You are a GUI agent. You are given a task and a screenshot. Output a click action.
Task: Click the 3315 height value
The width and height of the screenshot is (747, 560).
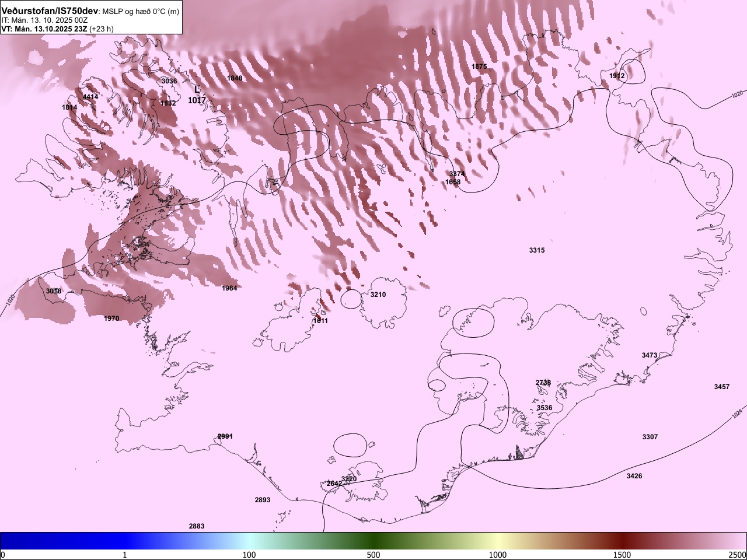537,250
